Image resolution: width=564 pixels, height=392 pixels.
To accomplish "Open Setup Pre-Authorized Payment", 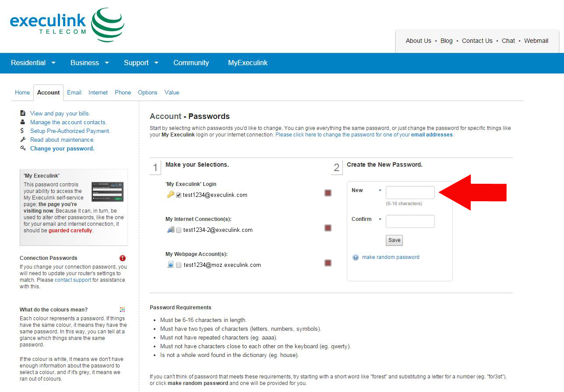I will 70,131.
